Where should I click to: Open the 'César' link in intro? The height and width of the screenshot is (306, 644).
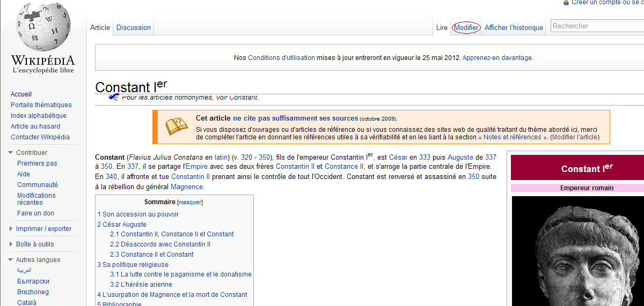tap(398, 158)
